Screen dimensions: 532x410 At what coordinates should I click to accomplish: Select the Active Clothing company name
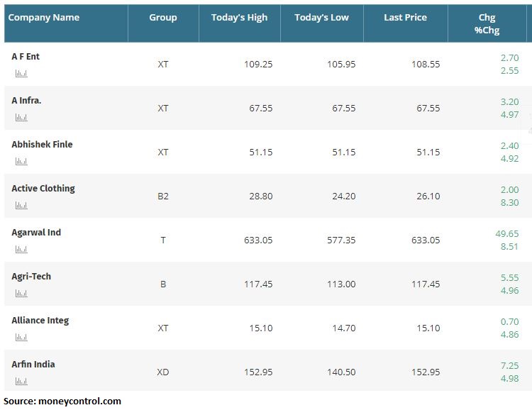[43, 188]
